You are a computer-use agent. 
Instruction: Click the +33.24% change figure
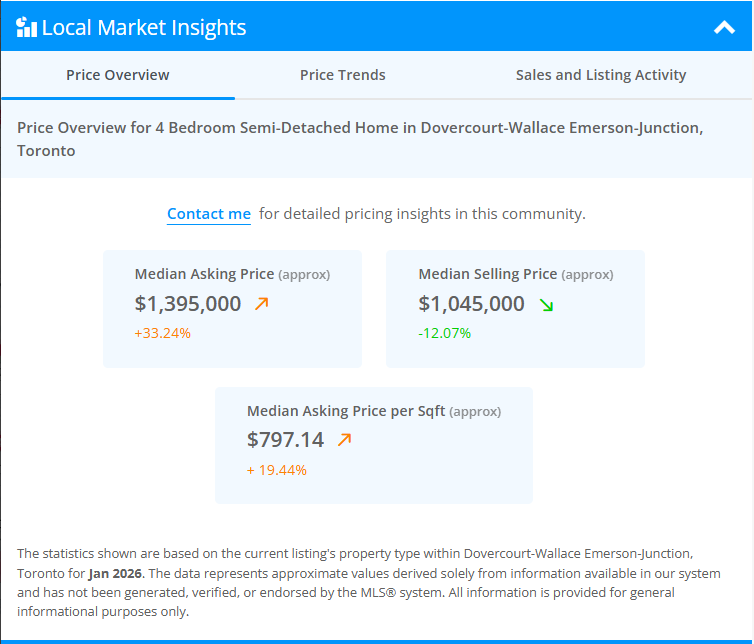(x=163, y=333)
